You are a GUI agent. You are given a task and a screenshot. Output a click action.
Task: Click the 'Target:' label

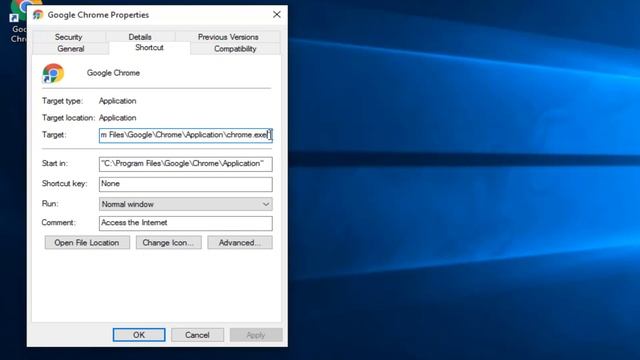coord(53,134)
